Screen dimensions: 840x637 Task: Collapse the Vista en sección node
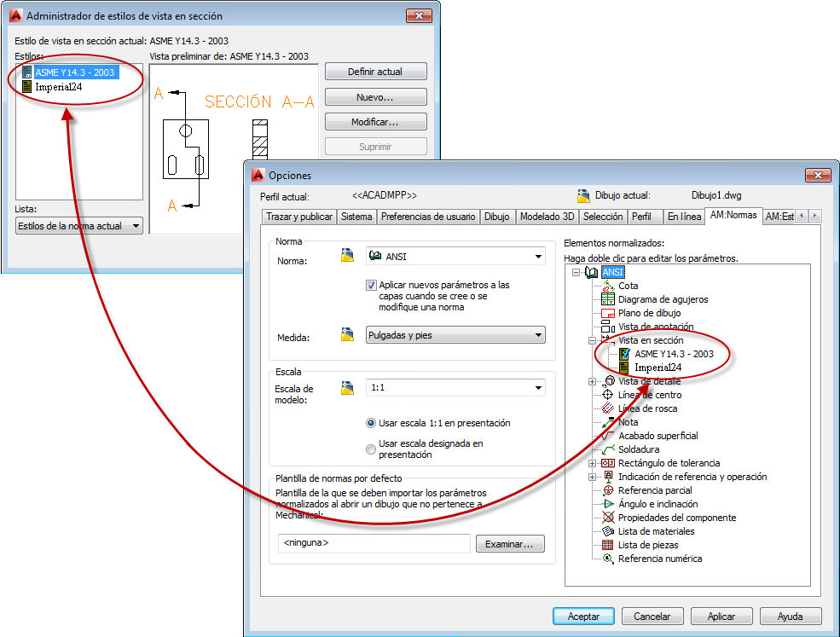(592, 340)
